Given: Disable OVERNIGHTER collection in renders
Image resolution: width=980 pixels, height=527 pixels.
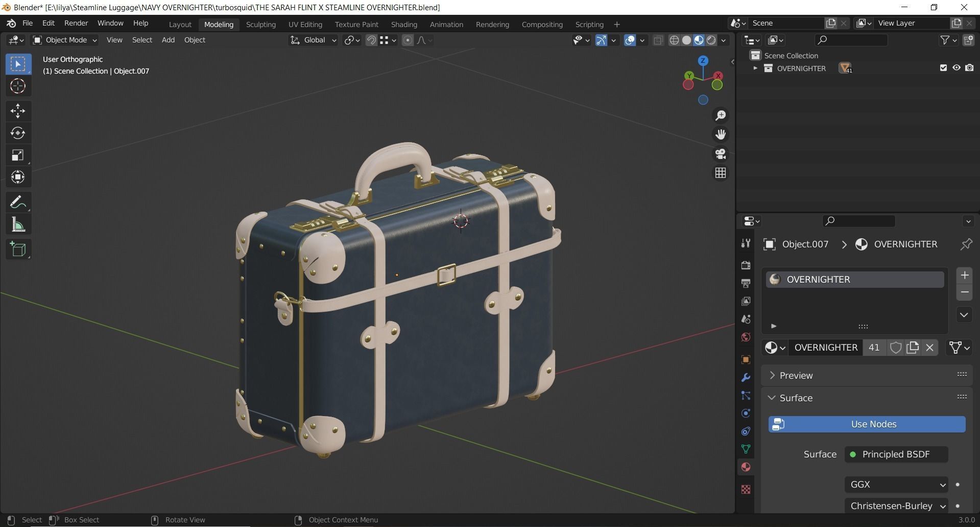Looking at the screenshot, I should pyautogui.click(x=969, y=68).
